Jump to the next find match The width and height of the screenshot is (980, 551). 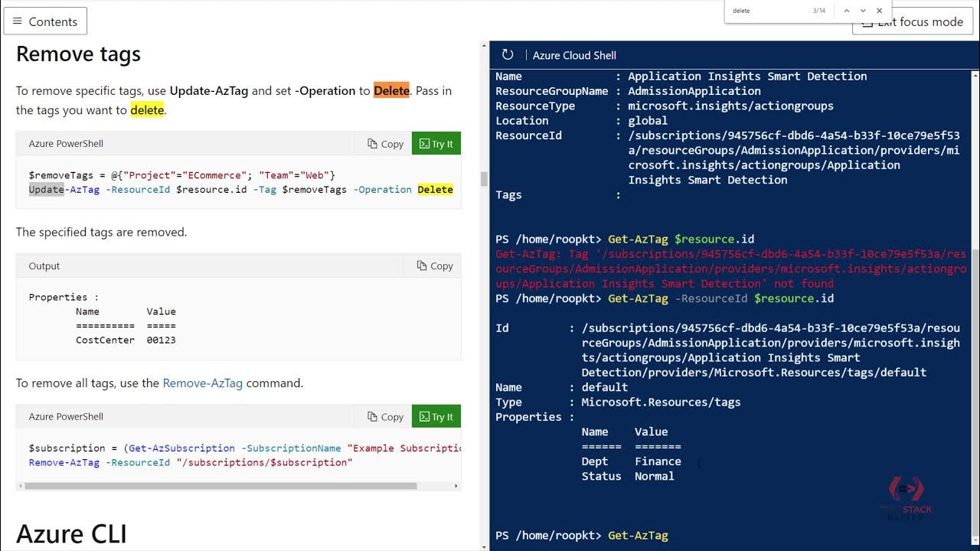point(863,11)
